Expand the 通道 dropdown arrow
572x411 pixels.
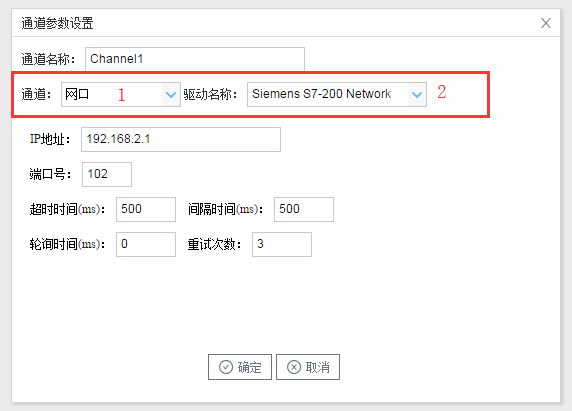pyautogui.click(x=171, y=95)
